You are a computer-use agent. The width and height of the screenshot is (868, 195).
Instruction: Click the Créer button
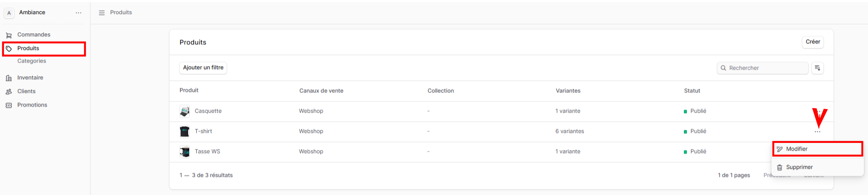813,42
